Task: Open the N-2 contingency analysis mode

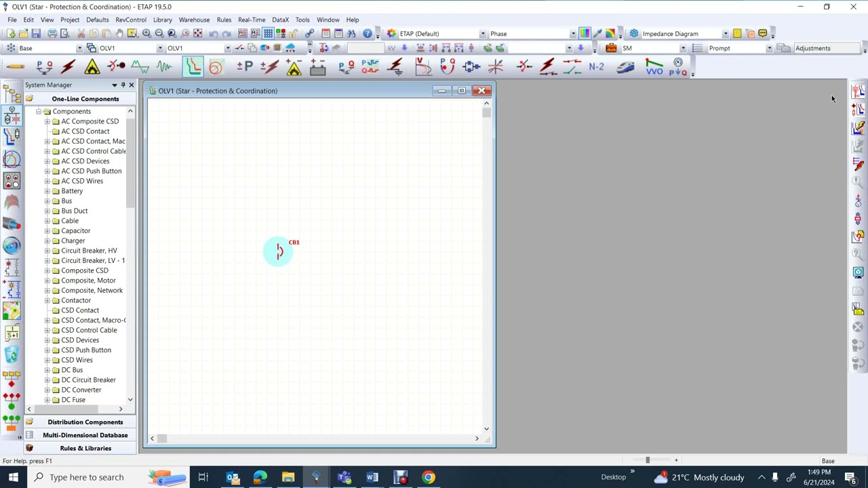Action: (596, 66)
